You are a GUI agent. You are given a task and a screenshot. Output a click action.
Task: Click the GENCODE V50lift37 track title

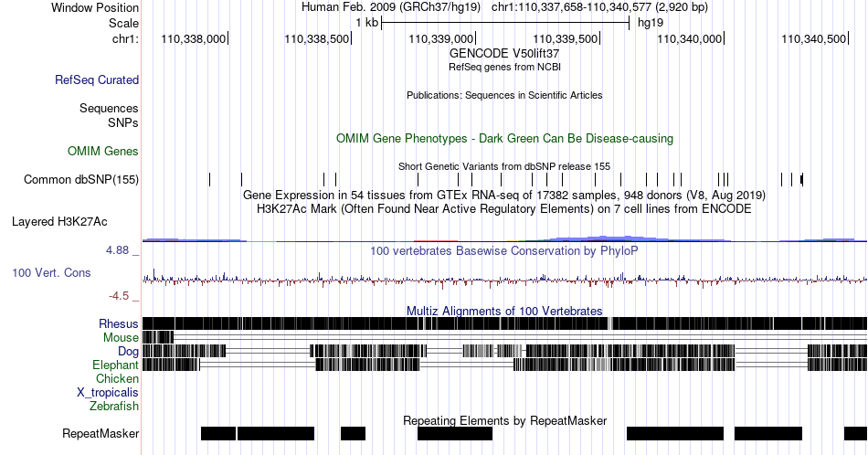(x=504, y=54)
